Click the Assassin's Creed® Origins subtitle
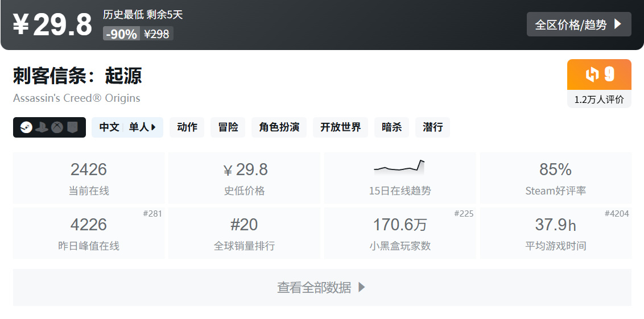 click(76, 98)
